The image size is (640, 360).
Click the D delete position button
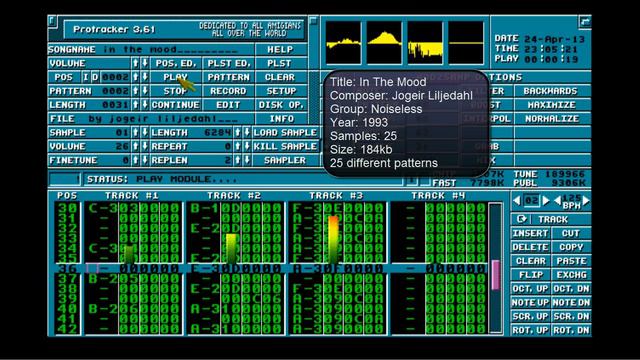click(x=95, y=77)
